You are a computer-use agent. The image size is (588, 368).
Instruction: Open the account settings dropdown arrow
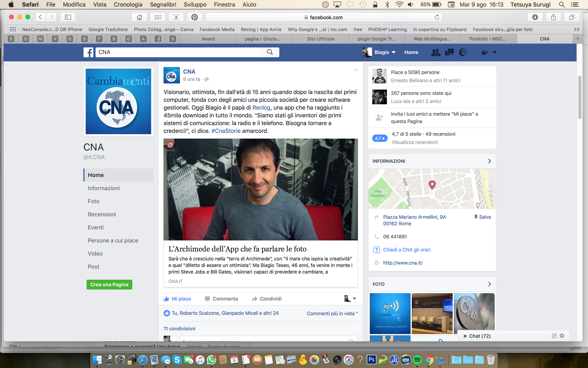[x=494, y=52]
